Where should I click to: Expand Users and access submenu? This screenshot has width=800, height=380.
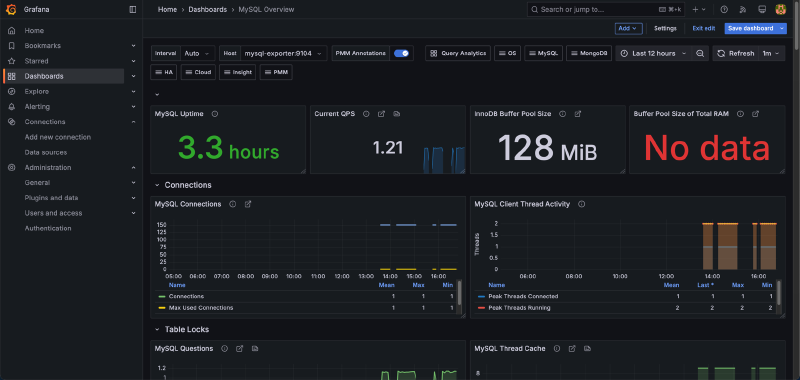tap(133, 213)
